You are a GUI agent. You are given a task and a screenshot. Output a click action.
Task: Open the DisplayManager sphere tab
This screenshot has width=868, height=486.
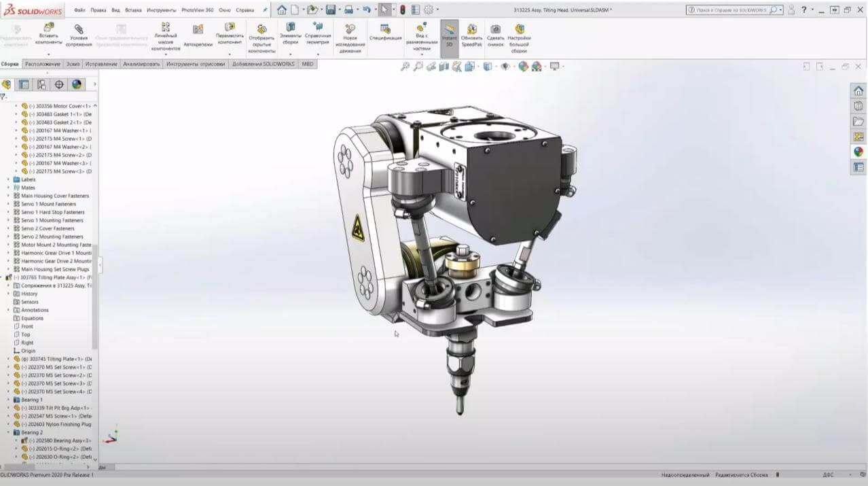tap(77, 84)
